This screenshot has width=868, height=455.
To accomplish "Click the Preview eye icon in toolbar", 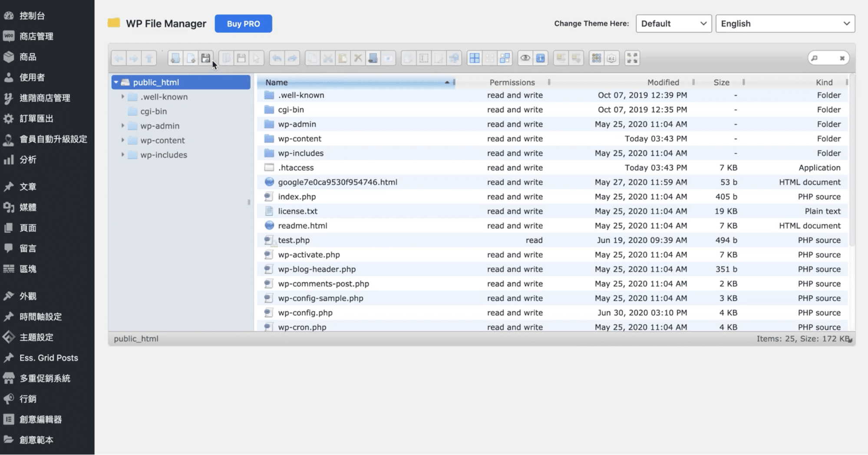I will (525, 58).
